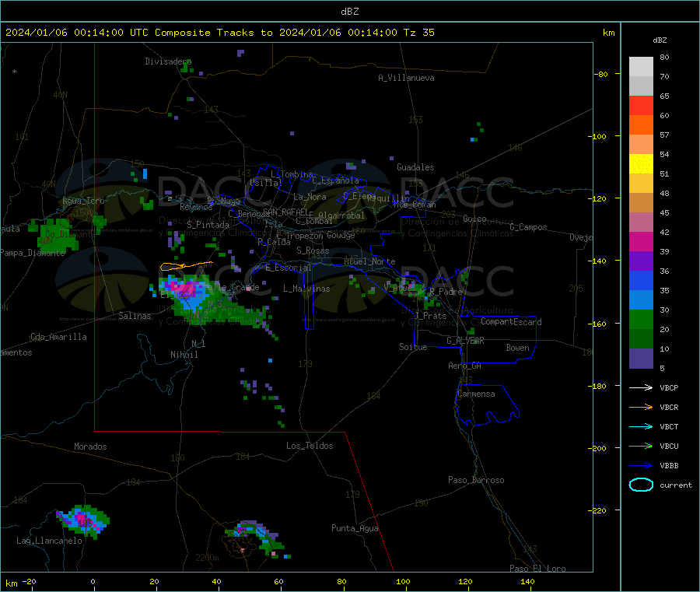
Task: Click the Salinas label
Action: [135, 316]
